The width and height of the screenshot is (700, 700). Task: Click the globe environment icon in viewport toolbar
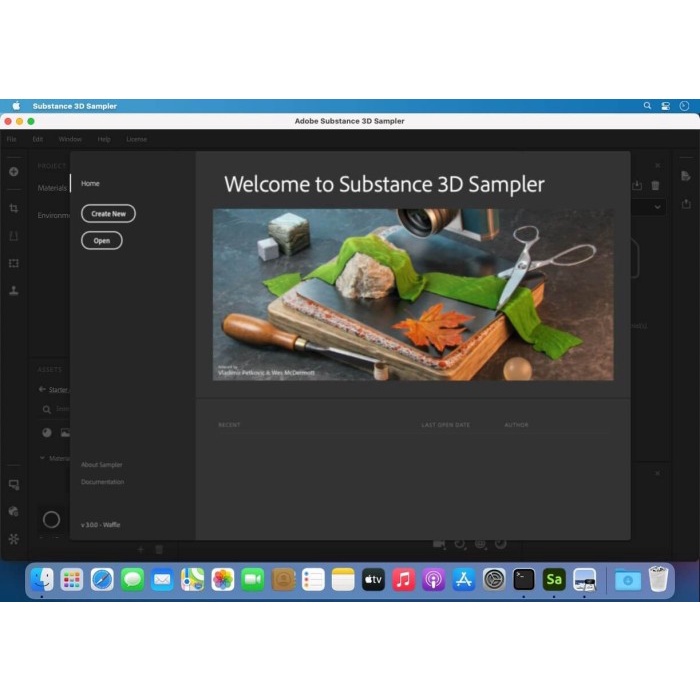coord(480,544)
